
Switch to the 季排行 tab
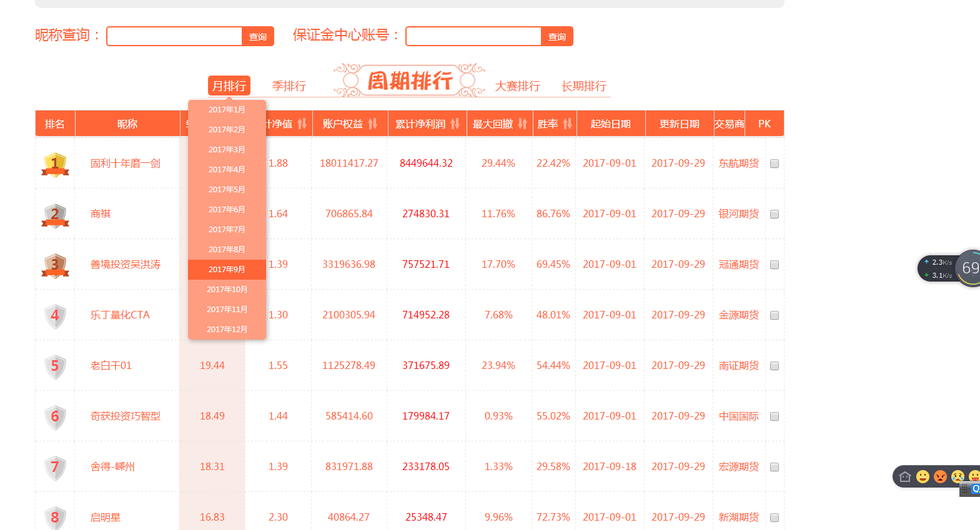pyautogui.click(x=289, y=86)
